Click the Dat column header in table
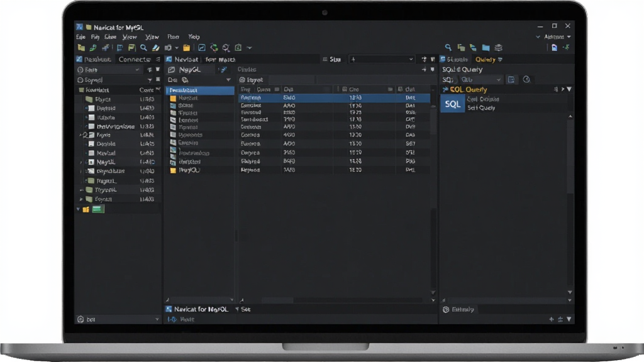This screenshot has width=644, height=362. coord(410,89)
